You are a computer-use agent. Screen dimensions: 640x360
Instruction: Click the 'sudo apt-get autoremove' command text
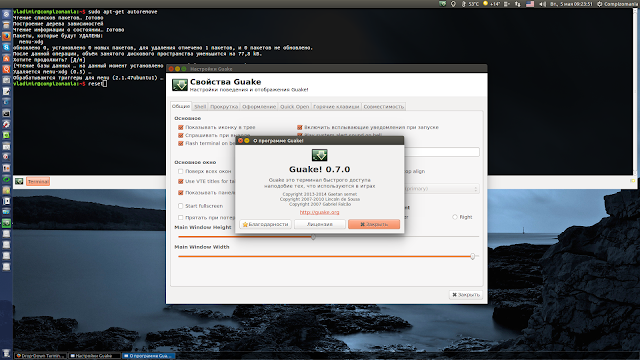pyautogui.click(x=122, y=12)
